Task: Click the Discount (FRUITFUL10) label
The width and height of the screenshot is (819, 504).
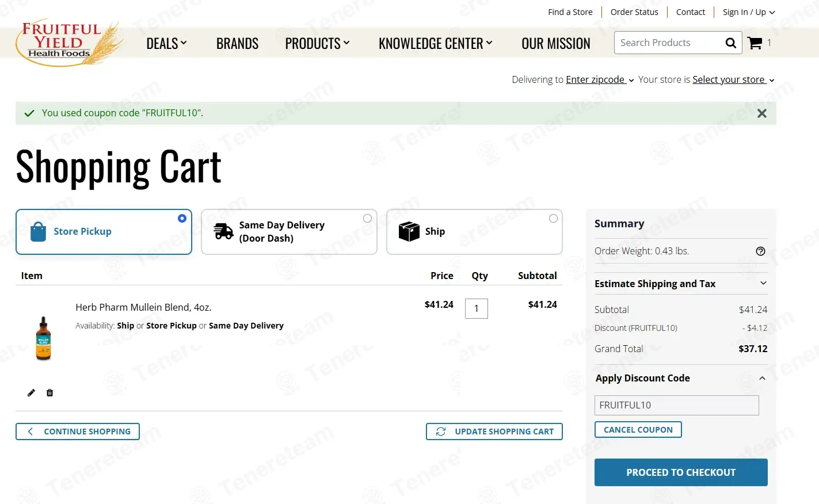Action: click(636, 328)
